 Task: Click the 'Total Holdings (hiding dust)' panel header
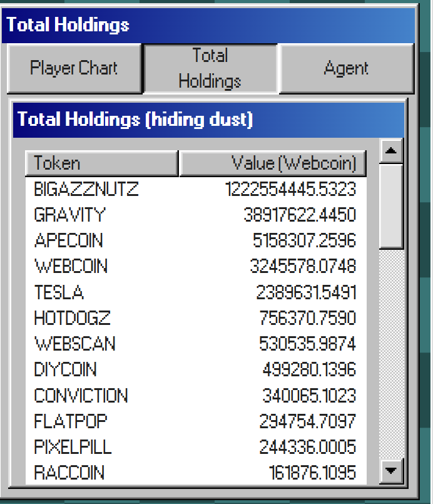click(208, 120)
